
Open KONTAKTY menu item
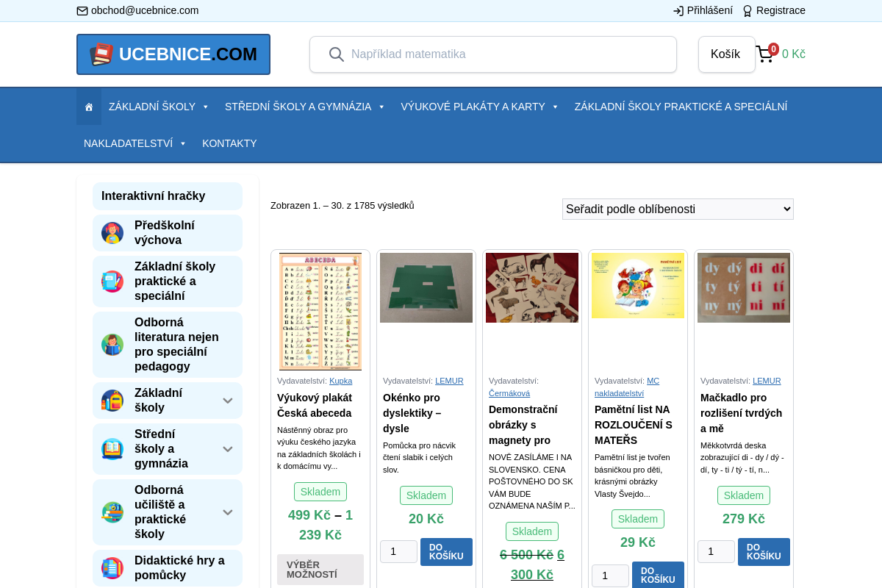229,143
